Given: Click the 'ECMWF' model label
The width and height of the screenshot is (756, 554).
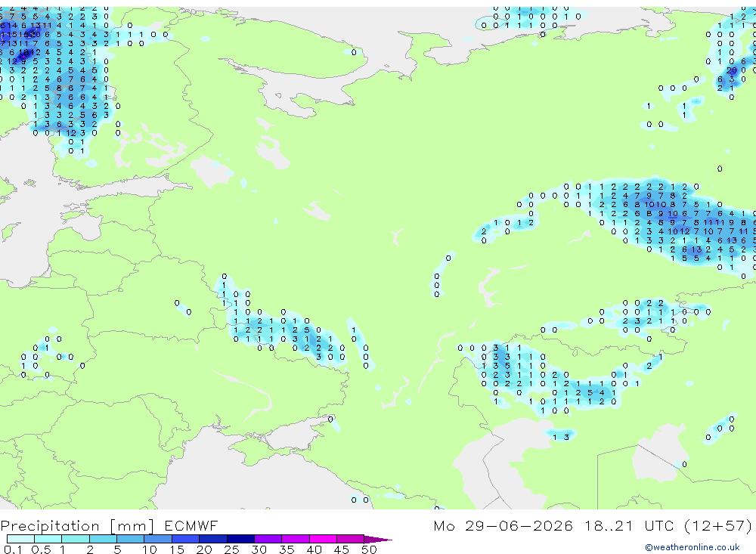Looking at the screenshot, I should (191, 525).
